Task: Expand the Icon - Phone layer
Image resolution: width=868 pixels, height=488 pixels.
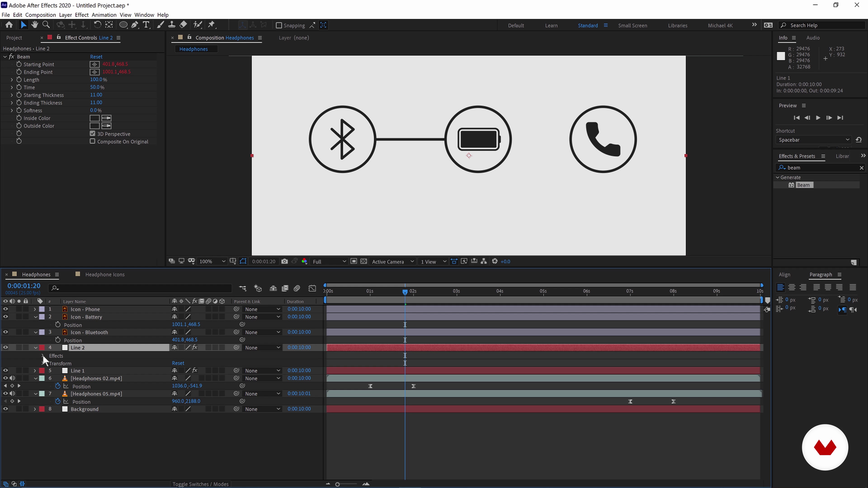Action: click(x=35, y=309)
